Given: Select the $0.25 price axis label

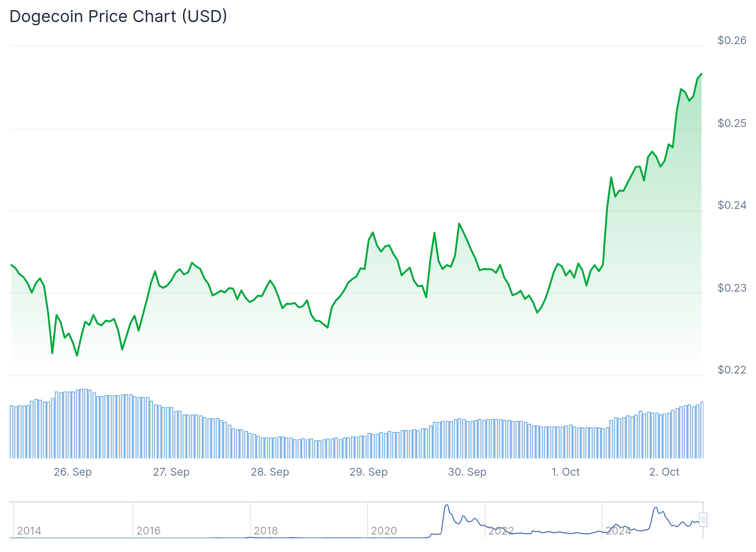Looking at the screenshot, I should (732, 123).
